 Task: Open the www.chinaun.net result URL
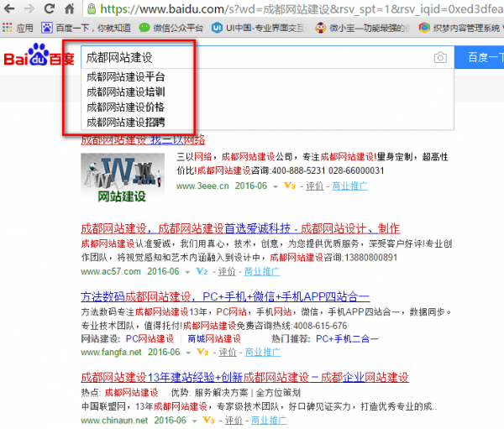(114, 421)
